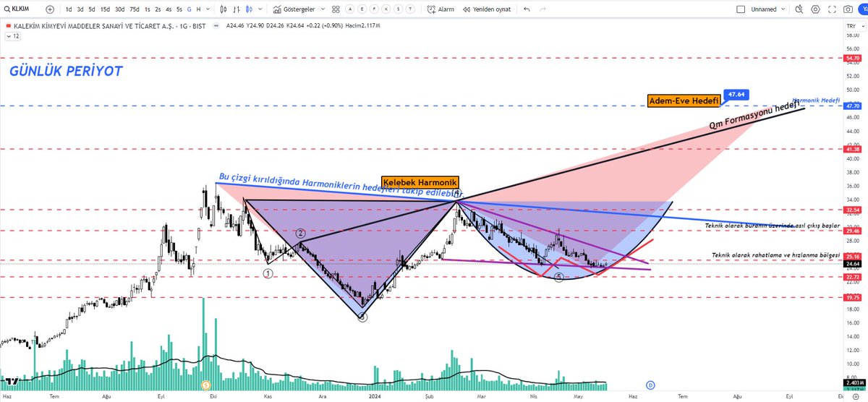Switch to the 4s timeframe
This screenshot has height=402, width=868.
pos(169,9)
